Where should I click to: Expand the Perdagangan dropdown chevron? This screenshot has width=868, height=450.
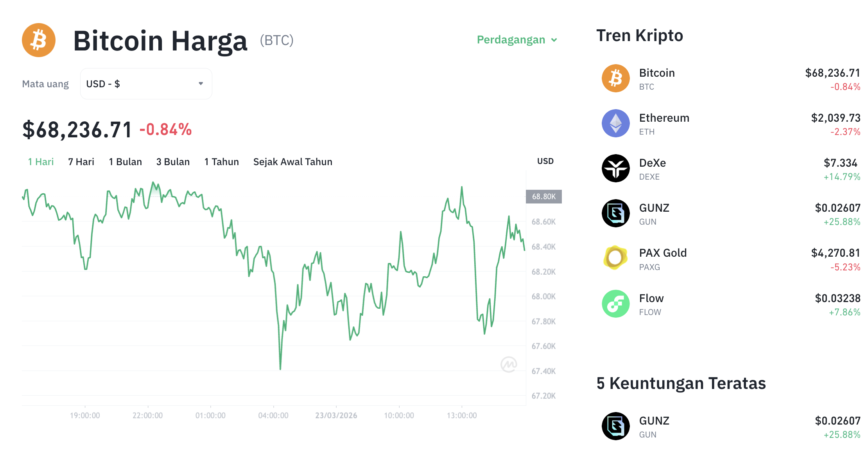tap(554, 40)
